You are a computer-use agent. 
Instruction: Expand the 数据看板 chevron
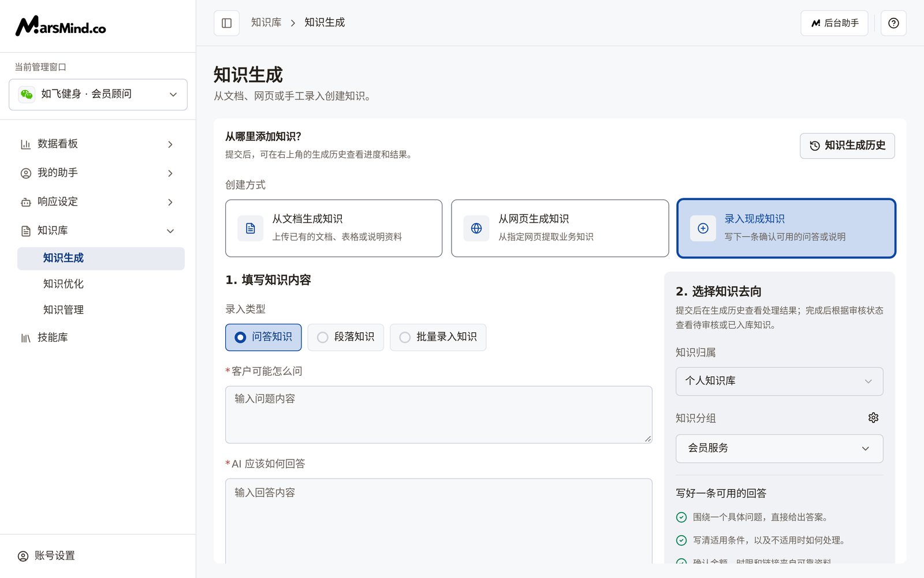coord(170,144)
